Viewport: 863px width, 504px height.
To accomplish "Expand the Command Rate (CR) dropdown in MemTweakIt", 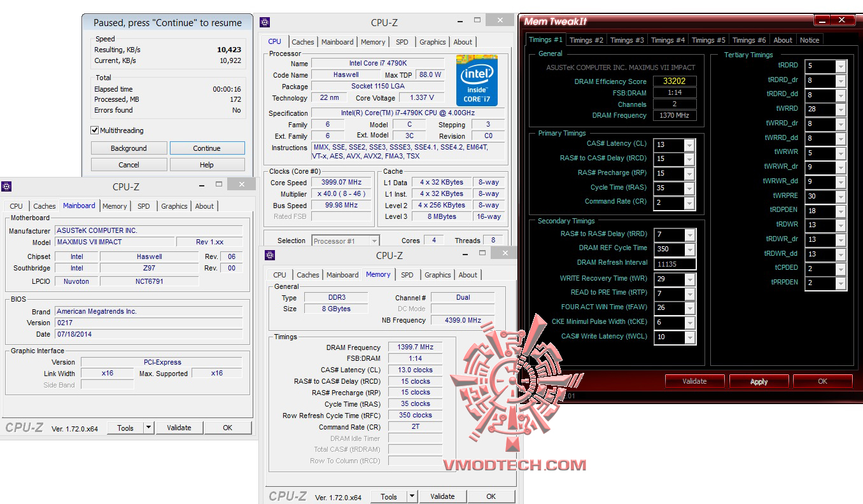I will point(689,204).
